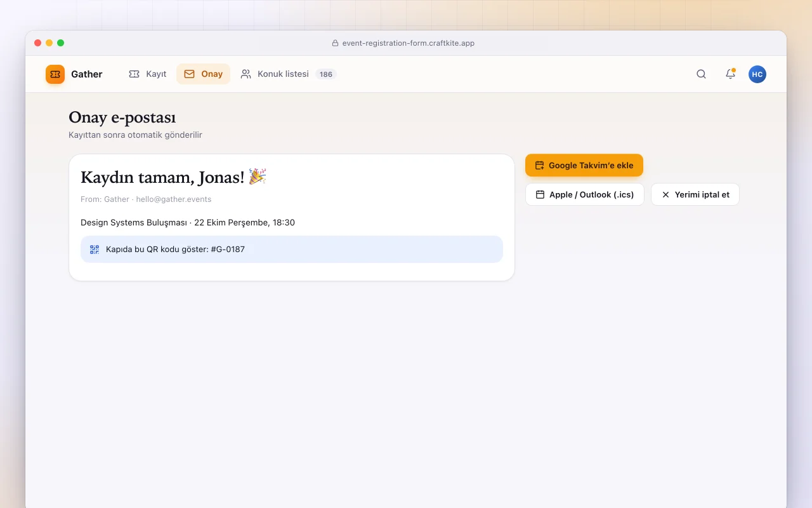
Task: Click subtitle Kayıttan sonra otomatik gönderilir
Action: point(135,135)
